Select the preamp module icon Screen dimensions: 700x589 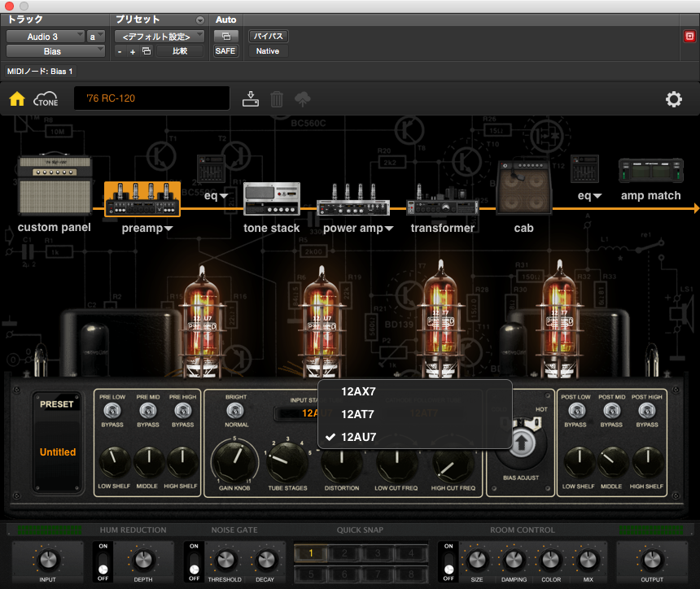click(142, 199)
